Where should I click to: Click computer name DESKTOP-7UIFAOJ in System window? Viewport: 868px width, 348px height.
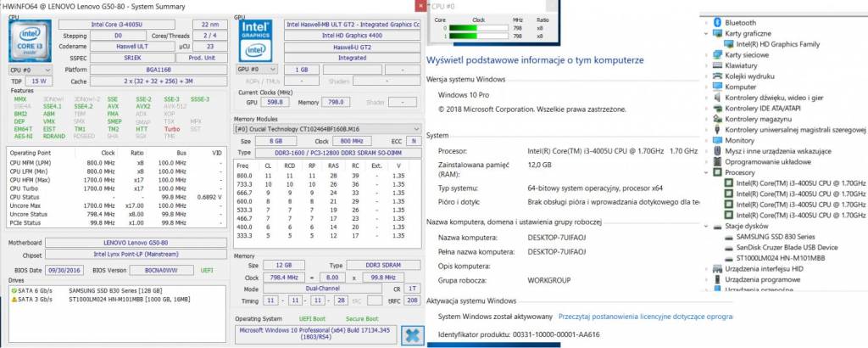(557, 238)
